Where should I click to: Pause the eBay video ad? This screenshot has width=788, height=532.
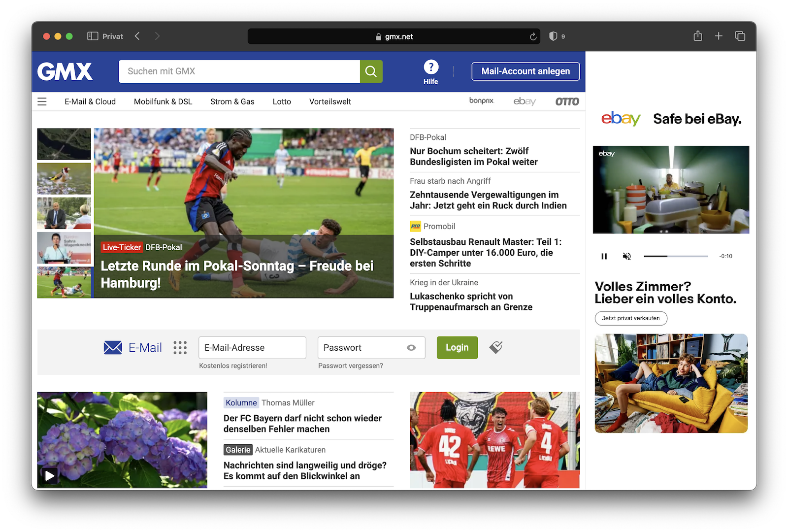pos(604,256)
